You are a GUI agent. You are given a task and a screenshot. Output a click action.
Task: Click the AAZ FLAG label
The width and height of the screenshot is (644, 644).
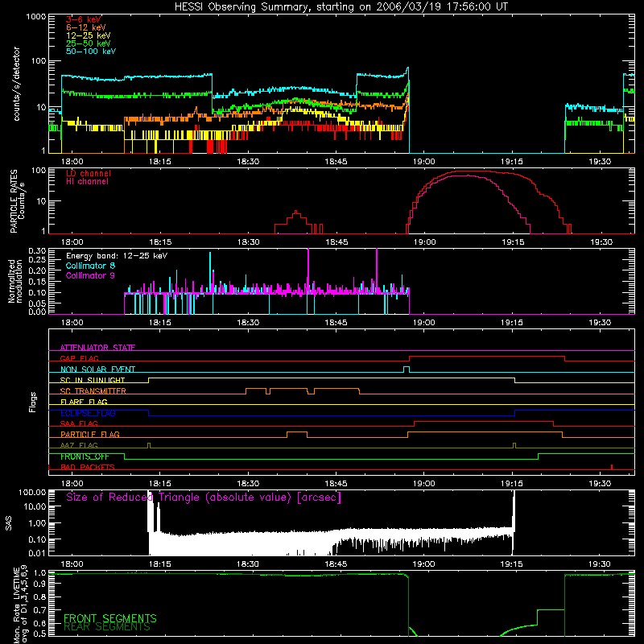click(79, 445)
